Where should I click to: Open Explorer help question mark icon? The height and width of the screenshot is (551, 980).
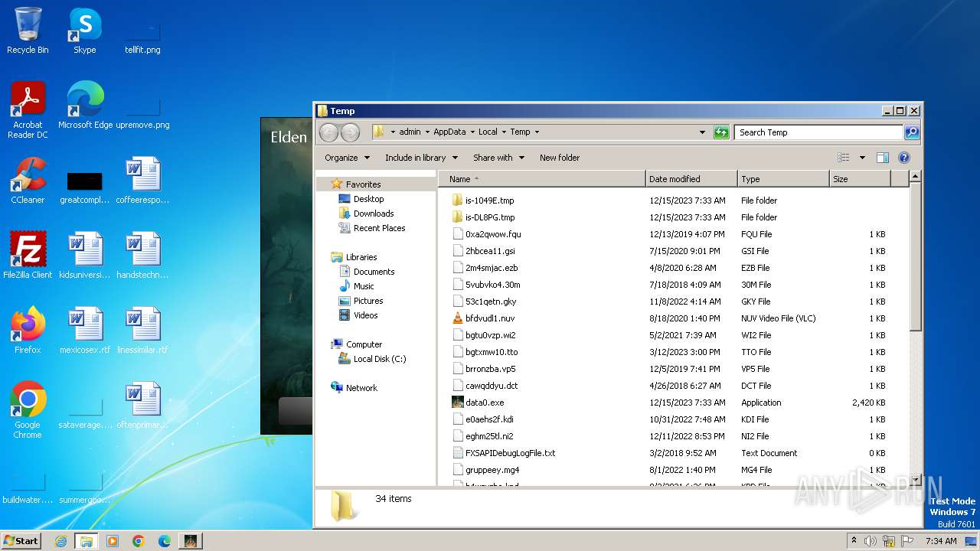(903, 158)
